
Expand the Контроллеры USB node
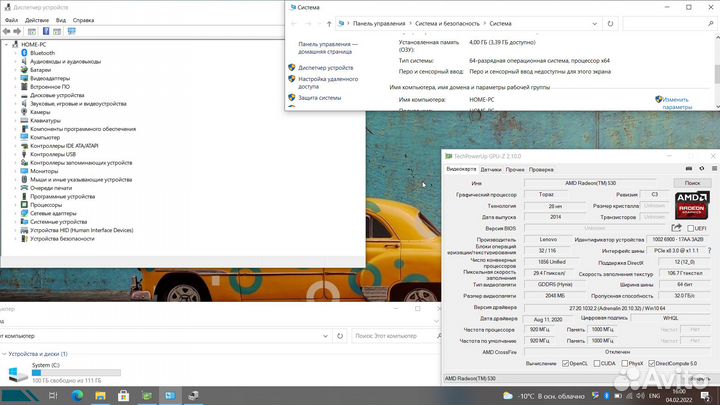click(15, 154)
